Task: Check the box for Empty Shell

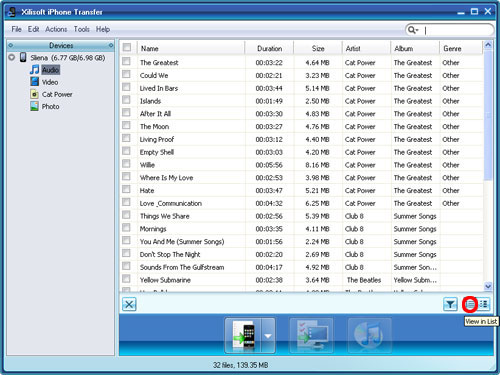Action: click(x=126, y=151)
